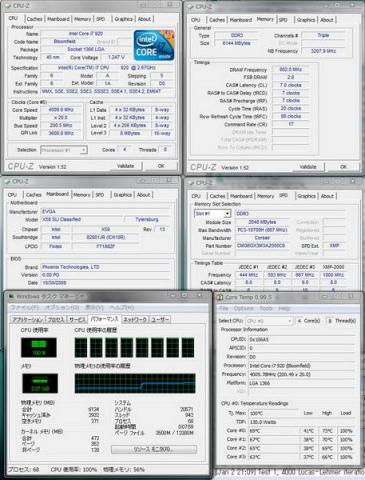Screen dimensions: 365x480
Task: Open the SPD tab in the CPU-Z memory window
Action: pyautogui.click(x=283, y=20)
